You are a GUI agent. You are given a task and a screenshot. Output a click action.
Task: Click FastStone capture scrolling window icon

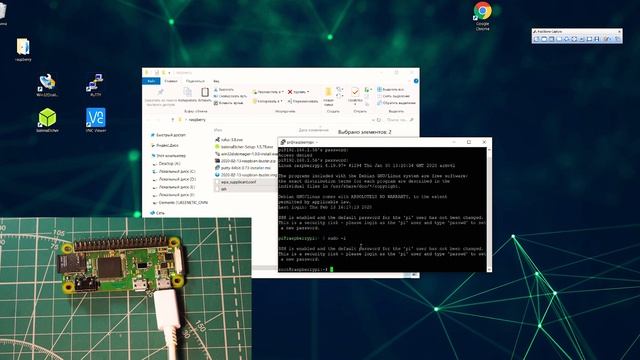pyautogui.click(x=582, y=39)
